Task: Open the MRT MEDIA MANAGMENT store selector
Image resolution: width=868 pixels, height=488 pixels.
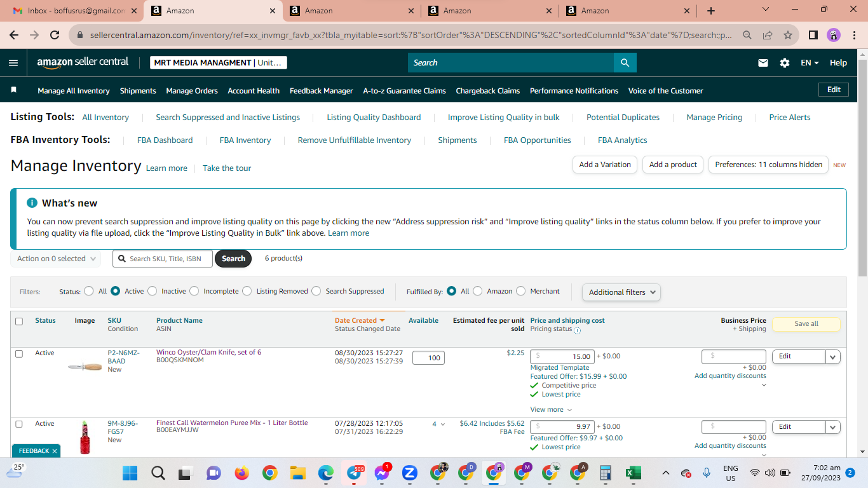Action: click(x=219, y=62)
